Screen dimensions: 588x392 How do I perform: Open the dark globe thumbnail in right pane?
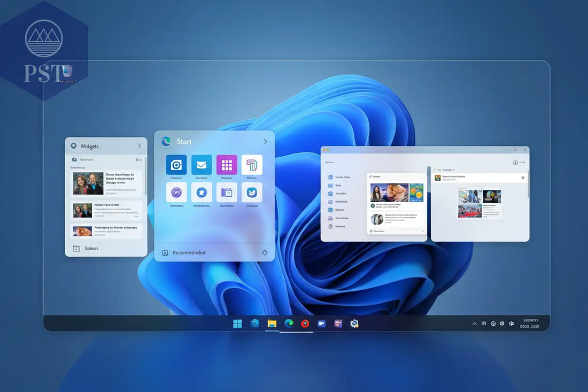pos(492,196)
